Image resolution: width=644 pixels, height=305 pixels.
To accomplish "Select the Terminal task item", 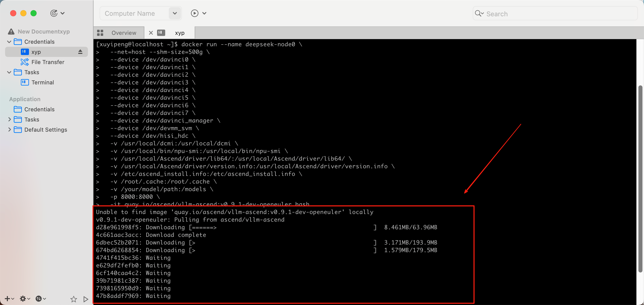I will pyautogui.click(x=42, y=82).
